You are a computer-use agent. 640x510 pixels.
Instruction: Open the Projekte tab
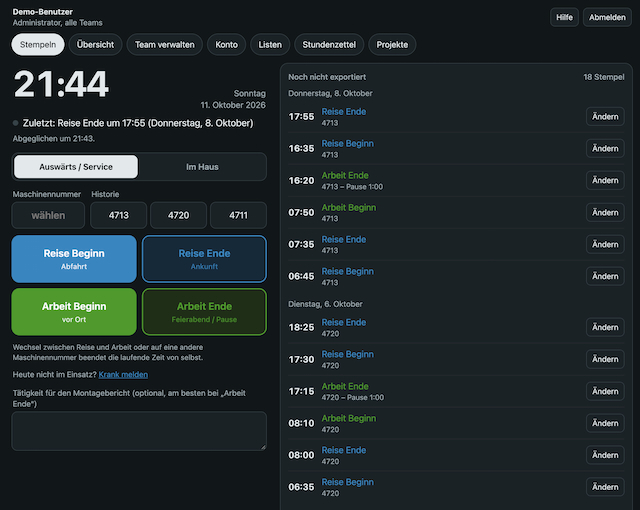tap(392, 44)
